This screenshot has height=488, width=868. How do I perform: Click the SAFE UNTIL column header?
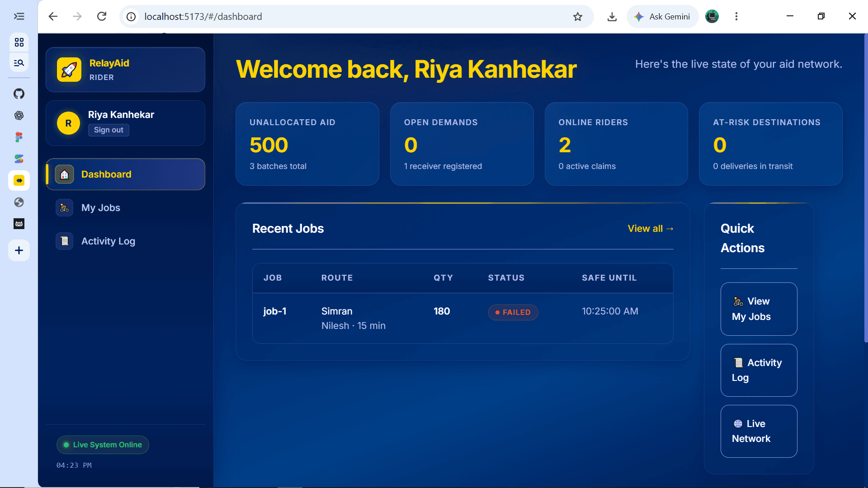(609, 278)
